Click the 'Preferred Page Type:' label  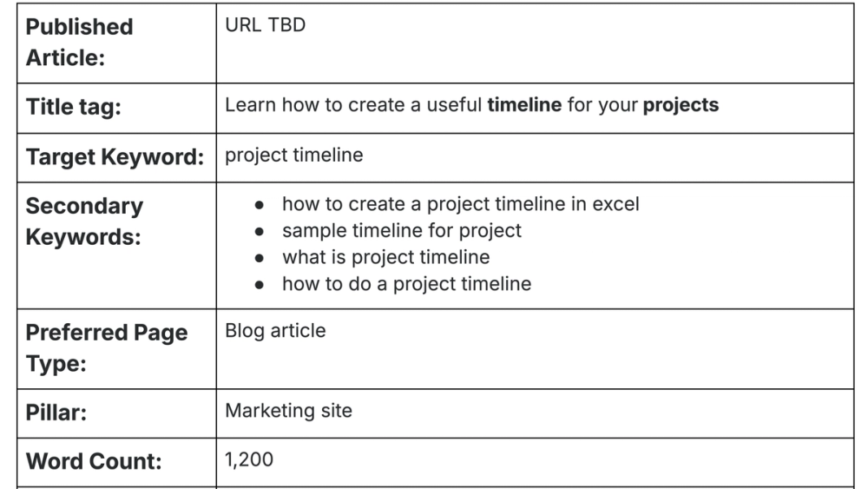click(x=107, y=348)
